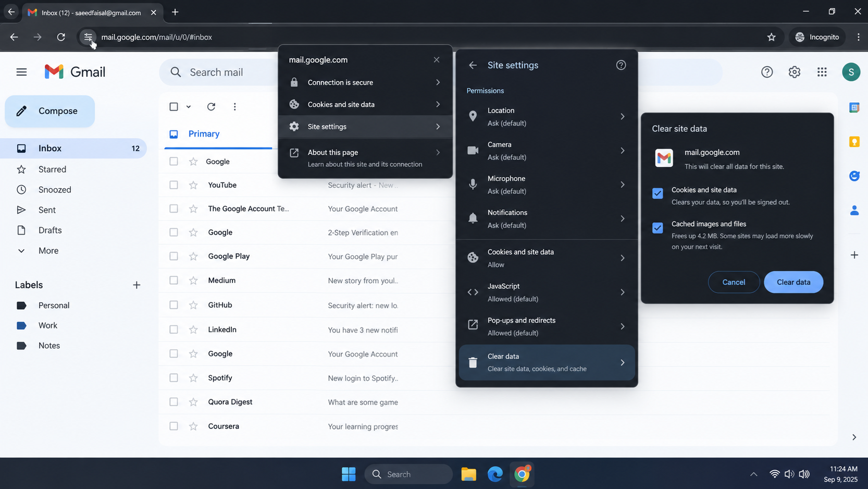Open Cookies and site data in site popup
The width and height of the screenshot is (868, 489).
pos(365,104)
